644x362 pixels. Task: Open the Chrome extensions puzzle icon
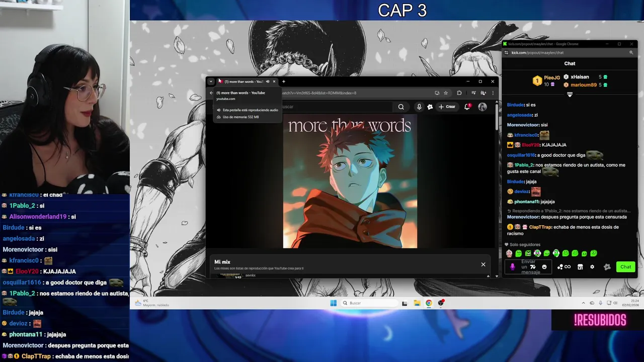coord(459,93)
